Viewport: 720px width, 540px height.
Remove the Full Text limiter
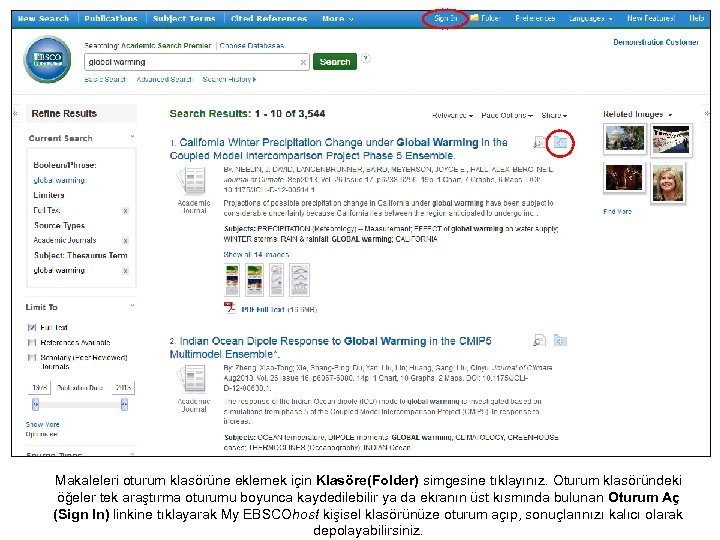click(x=125, y=211)
